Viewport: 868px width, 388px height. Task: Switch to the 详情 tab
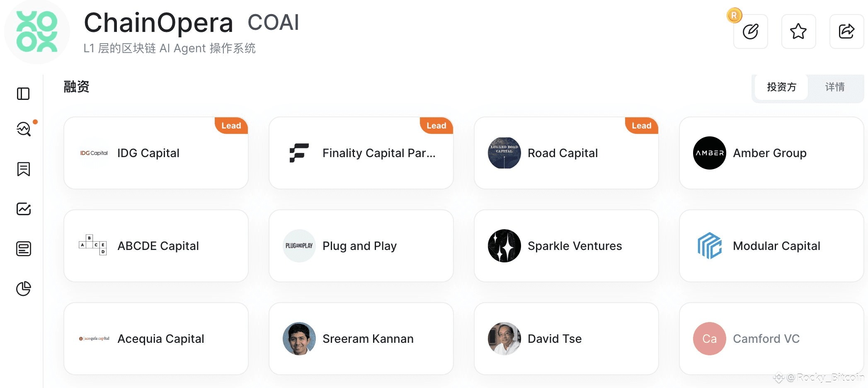click(x=835, y=87)
